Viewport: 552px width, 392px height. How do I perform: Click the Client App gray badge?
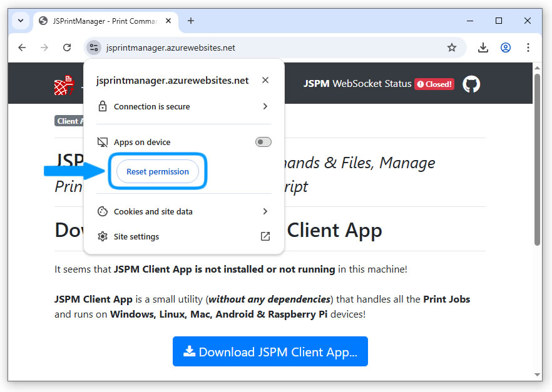coord(69,121)
